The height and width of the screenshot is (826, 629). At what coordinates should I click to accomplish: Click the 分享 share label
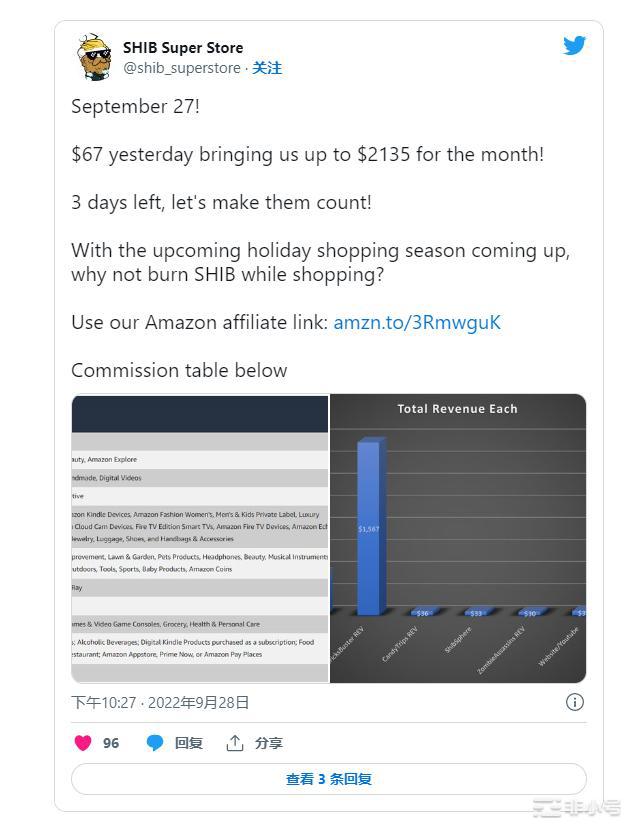(269, 743)
